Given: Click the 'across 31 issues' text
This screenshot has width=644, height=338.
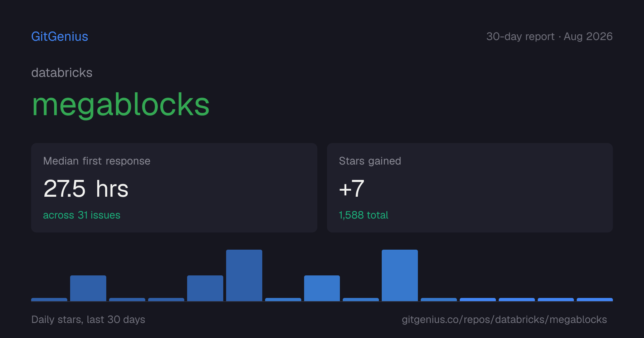Looking at the screenshot, I should coord(82,215).
